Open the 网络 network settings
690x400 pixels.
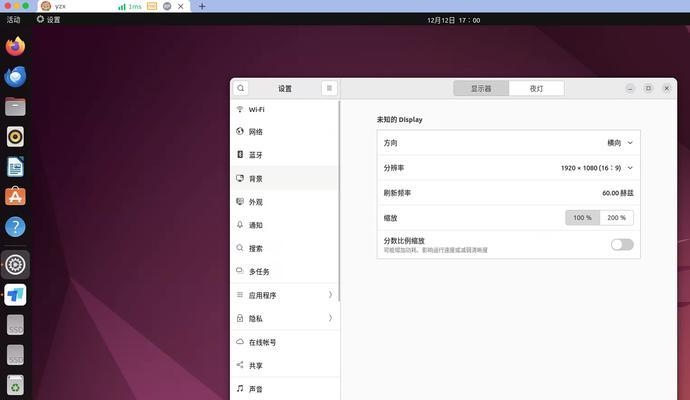tap(285, 132)
